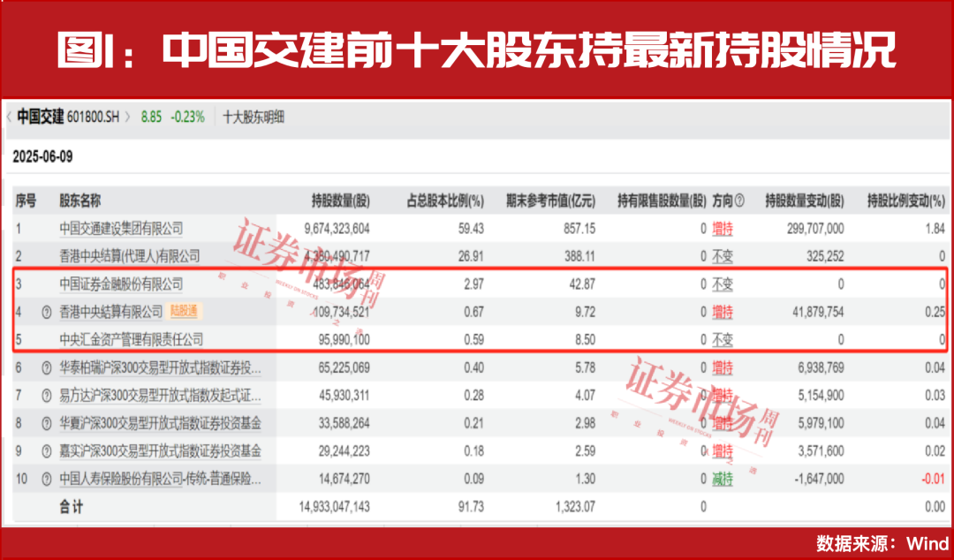Click the 序号 column header
Screen dimensions: 954x560
[26, 201]
